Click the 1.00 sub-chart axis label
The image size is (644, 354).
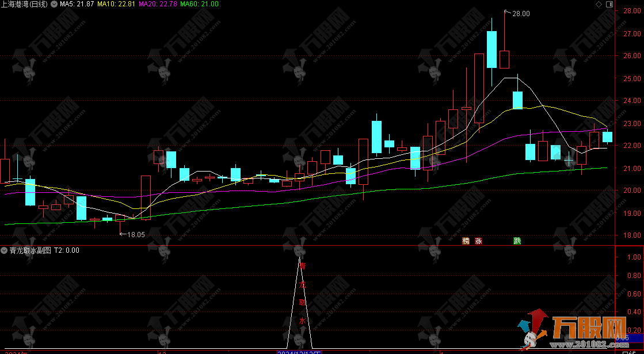pyautogui.click(x=634, y=257)
